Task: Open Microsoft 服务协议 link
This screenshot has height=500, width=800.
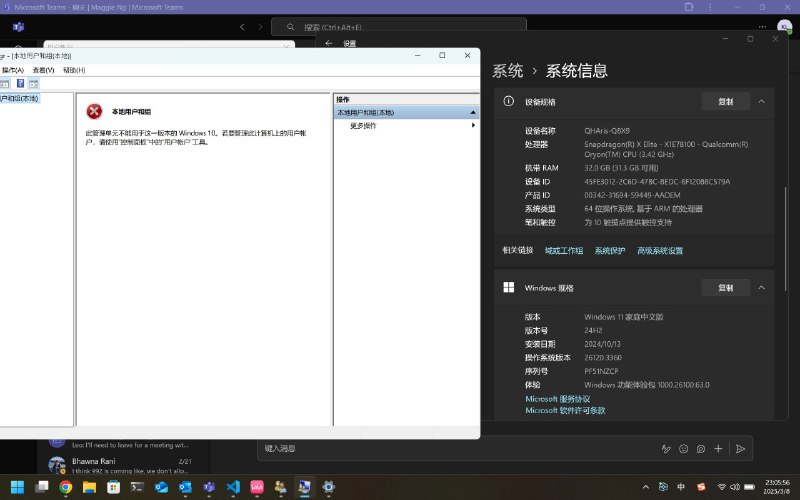Action: [558, 399]
